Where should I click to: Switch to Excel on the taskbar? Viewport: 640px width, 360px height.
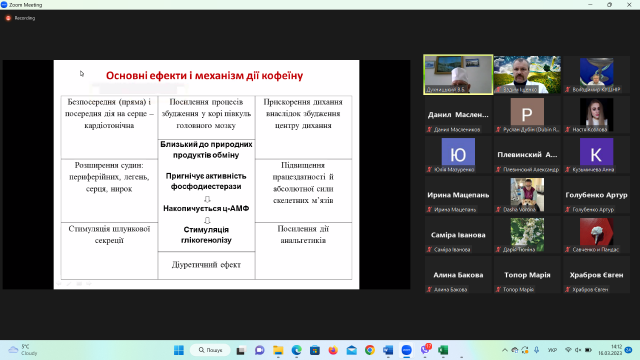coord(443,350)
